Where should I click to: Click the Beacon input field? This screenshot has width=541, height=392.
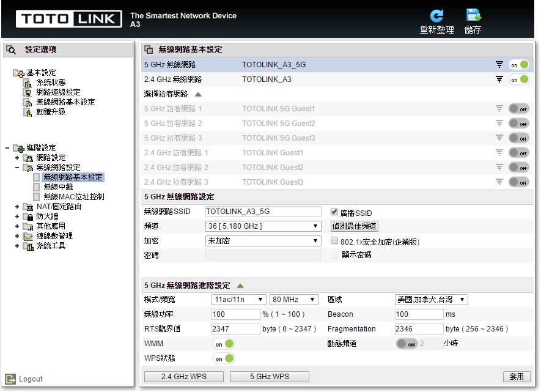pos(419,314)
